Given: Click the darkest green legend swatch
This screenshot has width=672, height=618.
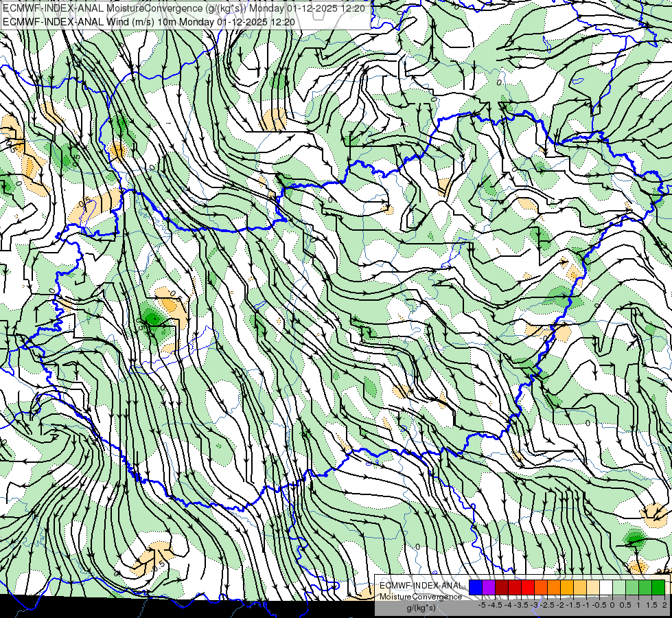Looking at the screenshot, I should tap(658, 587).
